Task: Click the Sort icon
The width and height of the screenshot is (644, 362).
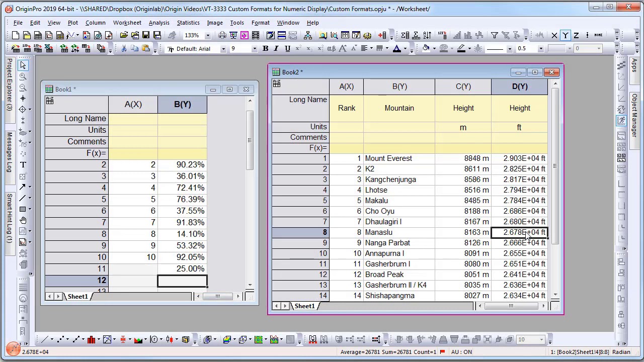Action: coord(427,35)
